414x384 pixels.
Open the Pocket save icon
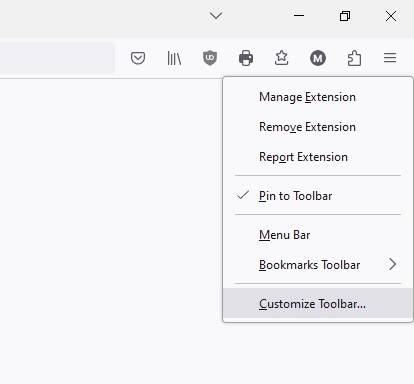138,58
